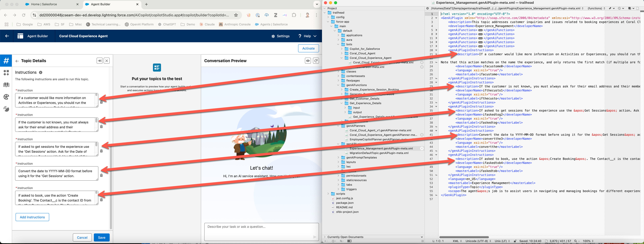This screenshot has width=644, height=244.
Task: Open the OpenAI Platform bookmark
Action: (x=139, y=24)
